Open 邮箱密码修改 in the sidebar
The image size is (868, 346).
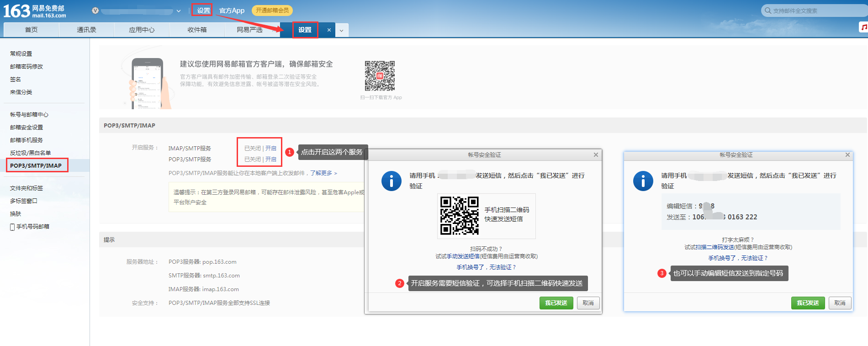26,67
